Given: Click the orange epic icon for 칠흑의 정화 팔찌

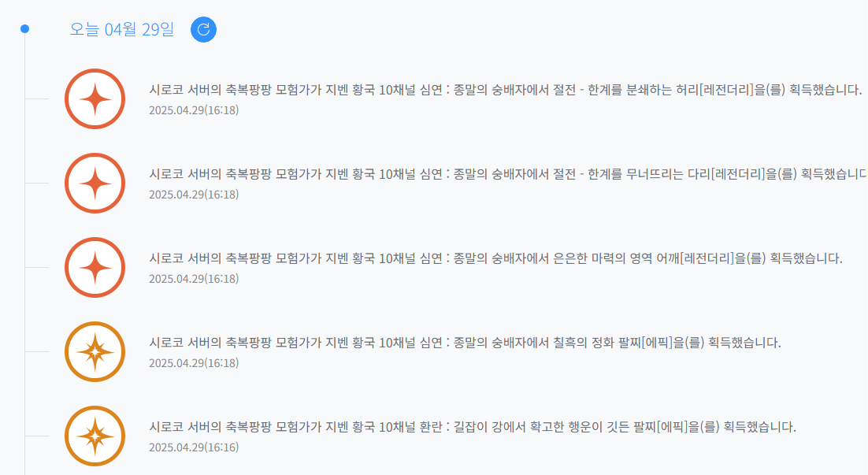Looking at the screenshot, I should click(x=95, y=351).
